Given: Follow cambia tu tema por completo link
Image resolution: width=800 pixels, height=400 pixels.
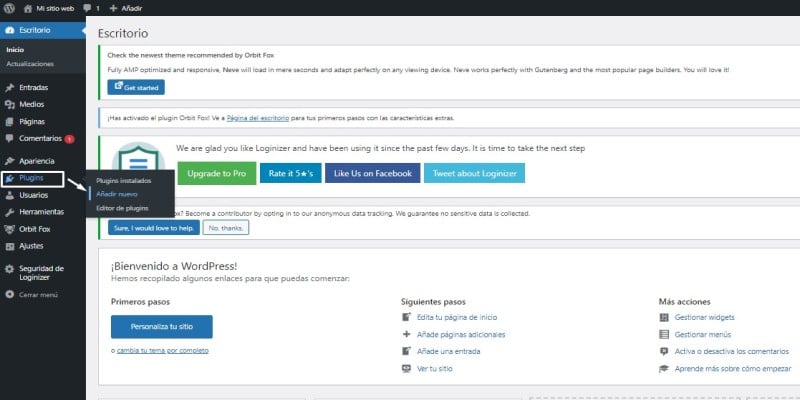Looking at the screenshot, I should tap(163, 351).
